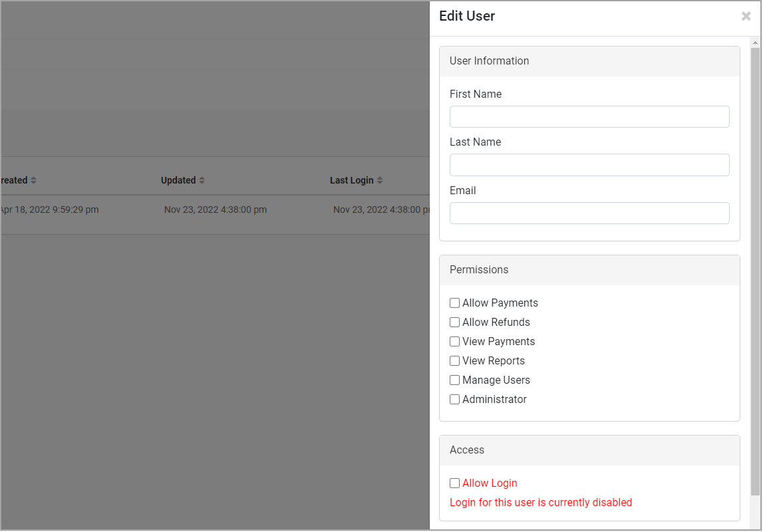Image resolution: width=763 pixels, height=532 pixels.
Task: Click the User Information section header
Action: [490, 61]
